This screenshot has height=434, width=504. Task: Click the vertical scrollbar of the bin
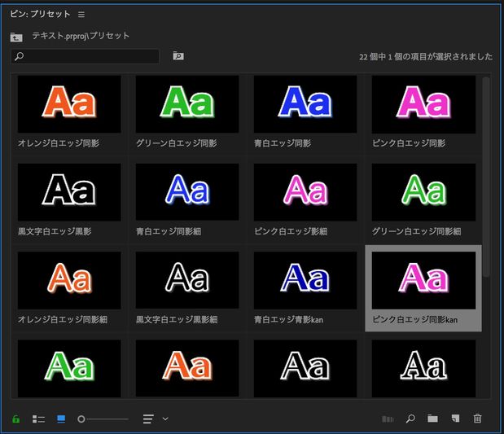486,177
